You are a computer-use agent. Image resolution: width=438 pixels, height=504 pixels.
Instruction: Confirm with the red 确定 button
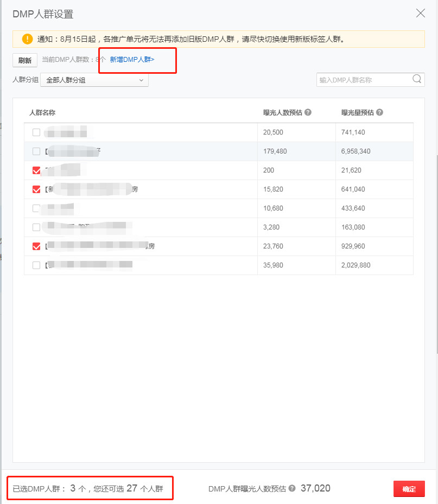(x=409, y=489)
